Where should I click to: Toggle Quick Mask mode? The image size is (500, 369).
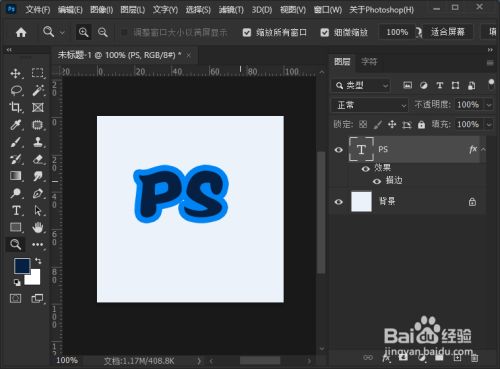point(15,298)
